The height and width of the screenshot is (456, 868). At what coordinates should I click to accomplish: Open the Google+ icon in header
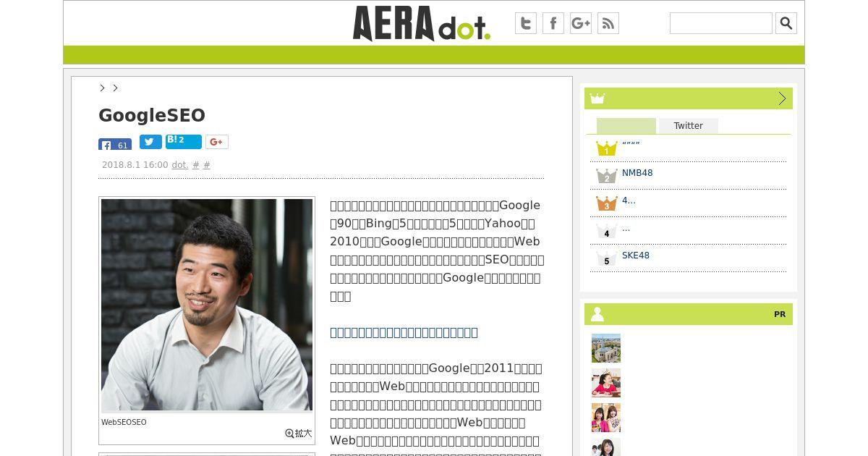581,23
